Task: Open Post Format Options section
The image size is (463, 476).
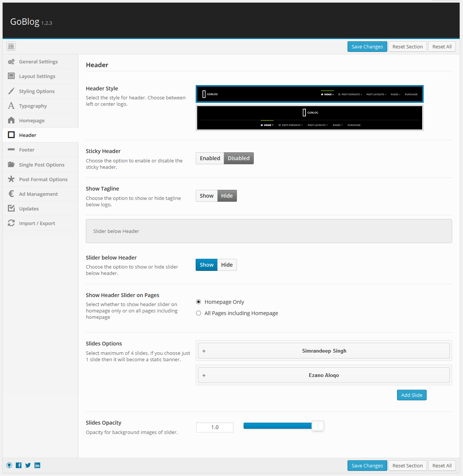Action: point(40,179)
